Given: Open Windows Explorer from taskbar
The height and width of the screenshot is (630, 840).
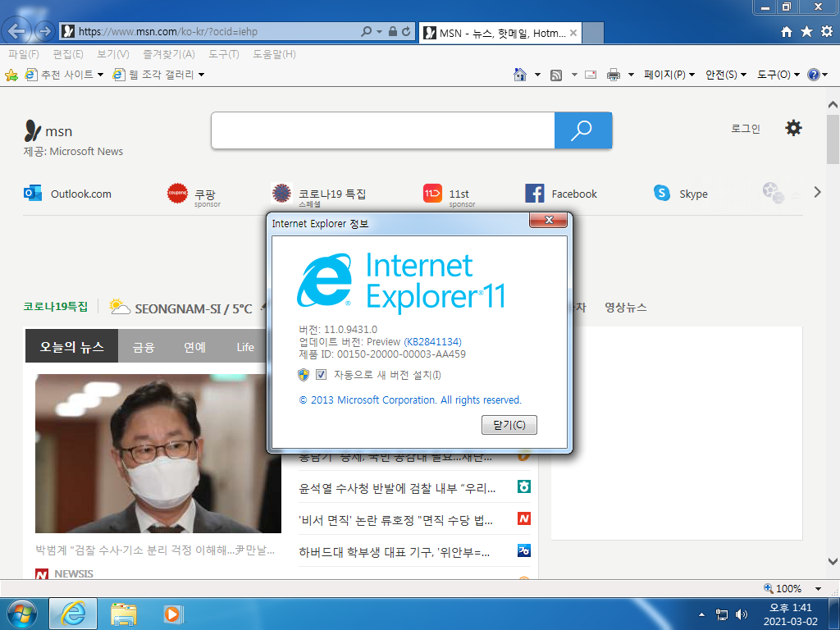Looking at the screenshot, I should click(x=124, y=614).
